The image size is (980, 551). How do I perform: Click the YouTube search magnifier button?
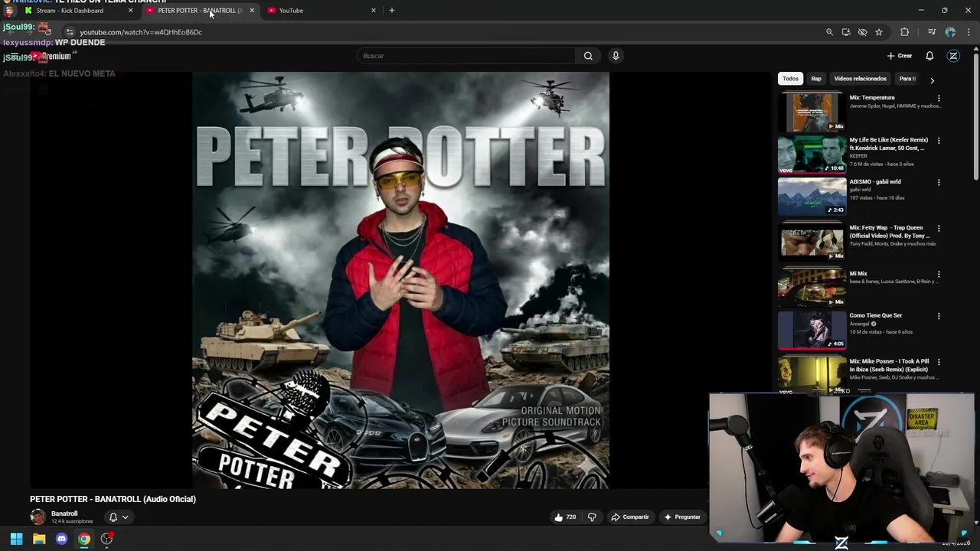click(588, 56)
